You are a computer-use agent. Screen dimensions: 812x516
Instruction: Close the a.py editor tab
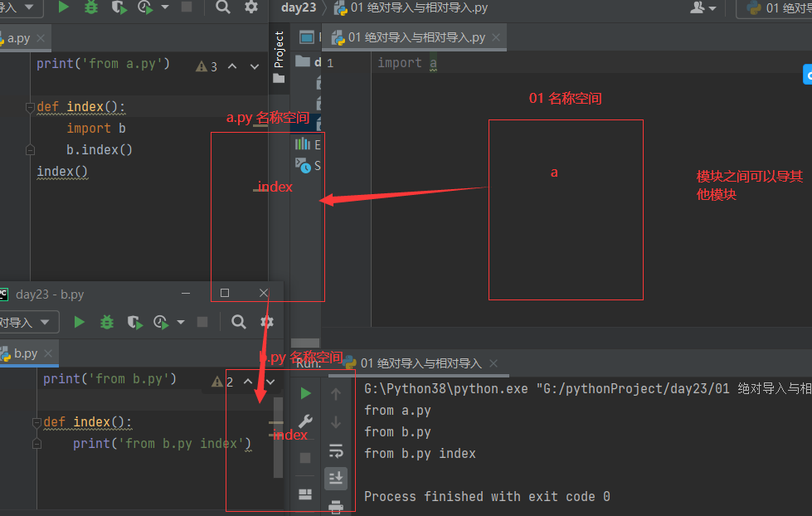pyautogui.click(x=41, y=38)
